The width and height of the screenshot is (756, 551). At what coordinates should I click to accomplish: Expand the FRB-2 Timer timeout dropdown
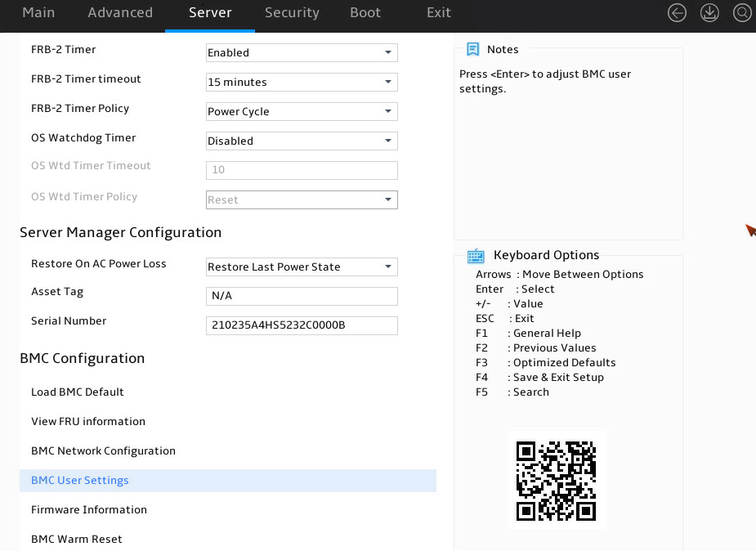click(302, 82)
